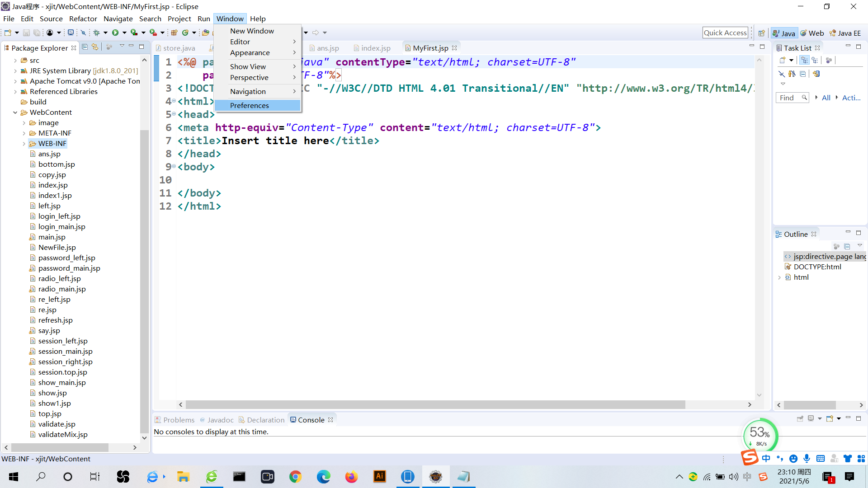This screenshot has width=868, height=488.
Task: Expand the html node in Outline
Action: 779,277
